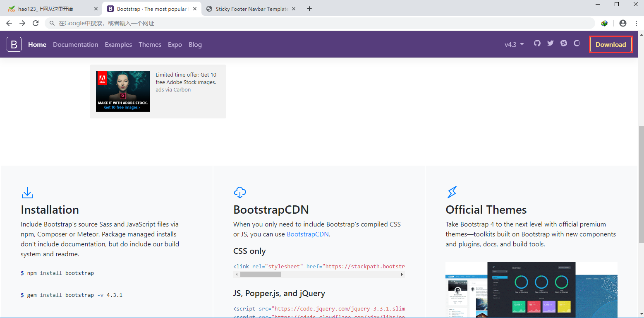Click the code scrollbar left arrow

(237, 274)
